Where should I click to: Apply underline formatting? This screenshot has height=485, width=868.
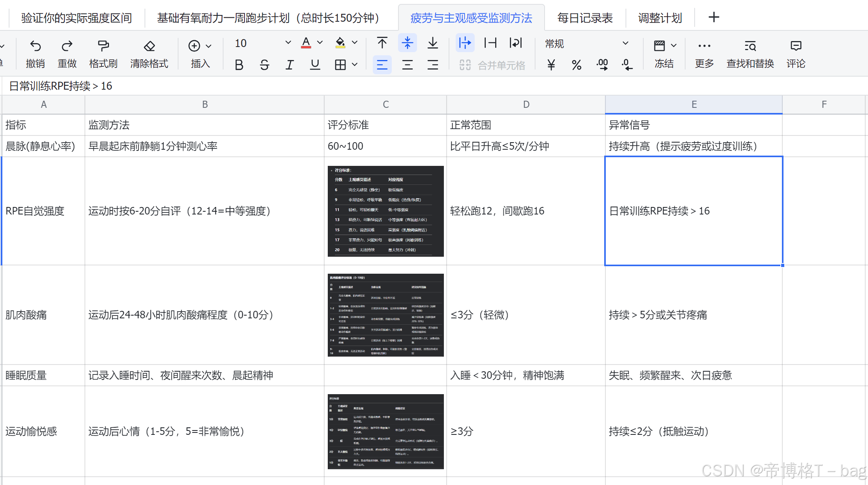point(315,65)
